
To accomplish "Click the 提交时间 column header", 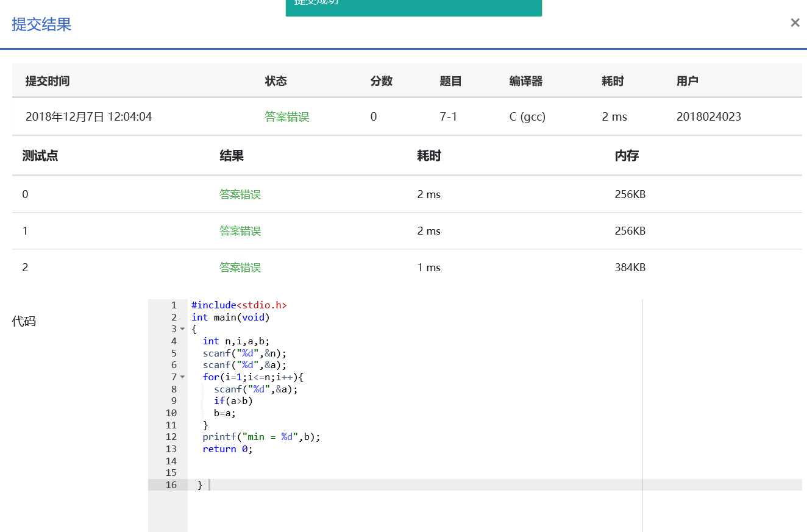I will 48,81.
